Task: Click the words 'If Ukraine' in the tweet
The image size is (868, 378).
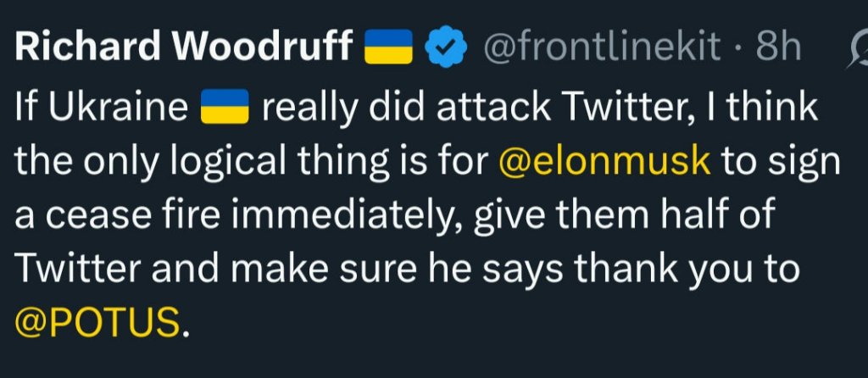Action: click(x=102, y=108)
